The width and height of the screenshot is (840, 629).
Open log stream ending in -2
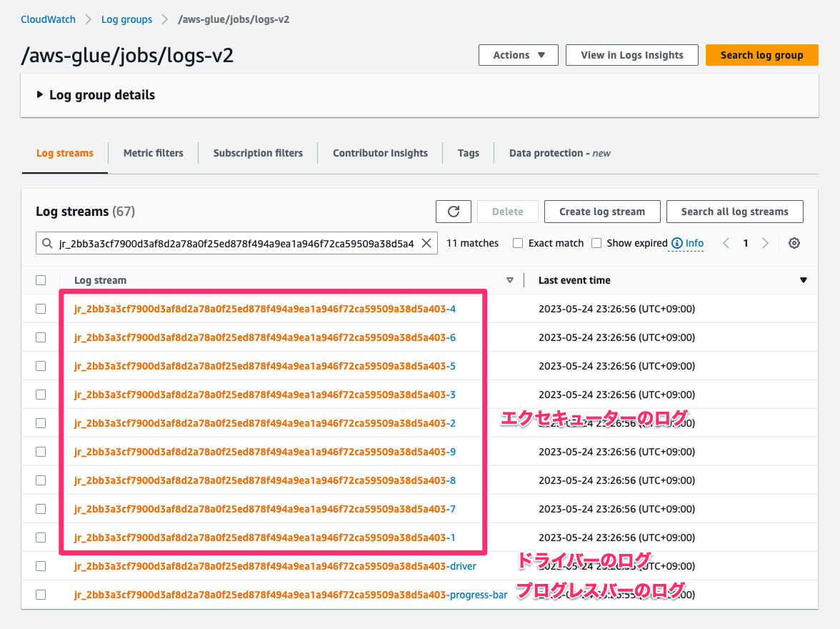(264, 423)
